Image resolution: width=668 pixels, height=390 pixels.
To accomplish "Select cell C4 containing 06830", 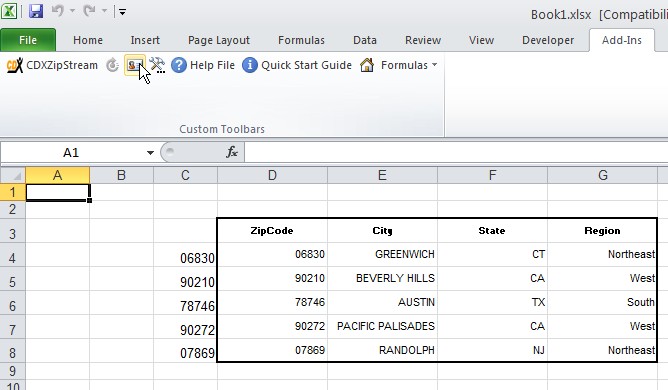I will pyautogui.click(x=185, y=255).
